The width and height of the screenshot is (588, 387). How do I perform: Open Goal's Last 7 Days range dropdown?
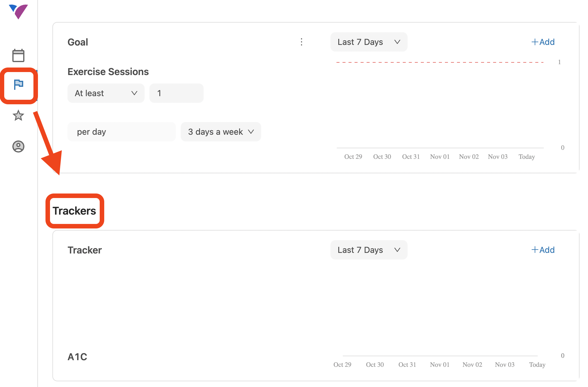[x=369, y=42]
